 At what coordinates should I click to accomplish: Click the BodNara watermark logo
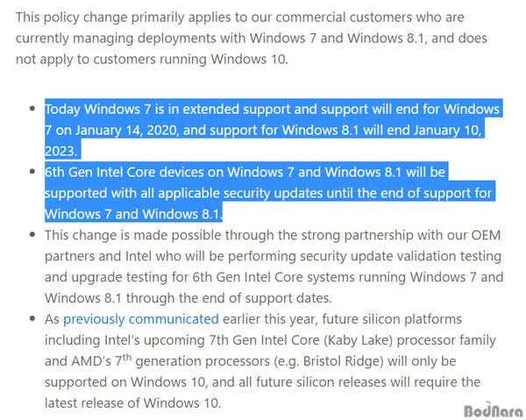[x=493, y=410]
